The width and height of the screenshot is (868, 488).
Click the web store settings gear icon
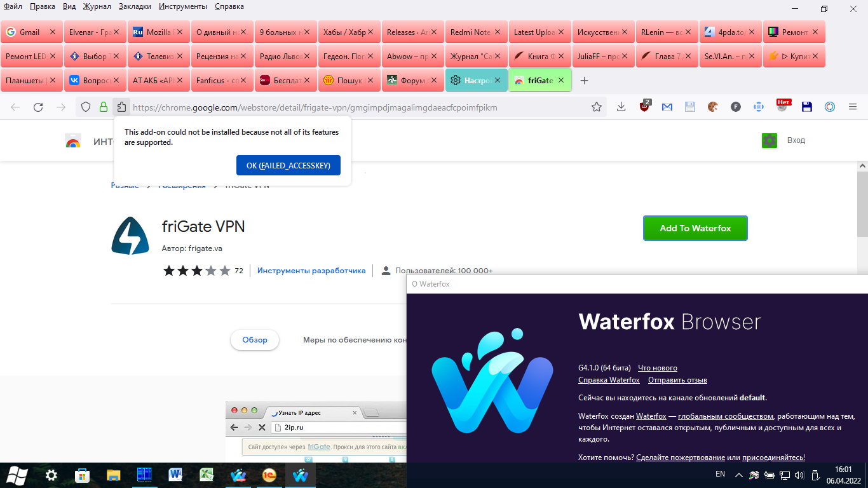click(770, 140)
